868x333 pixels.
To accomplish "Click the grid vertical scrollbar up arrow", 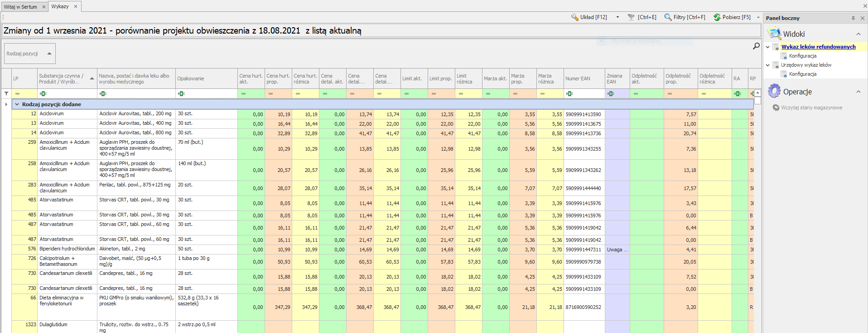I will (x=757, y=93).
